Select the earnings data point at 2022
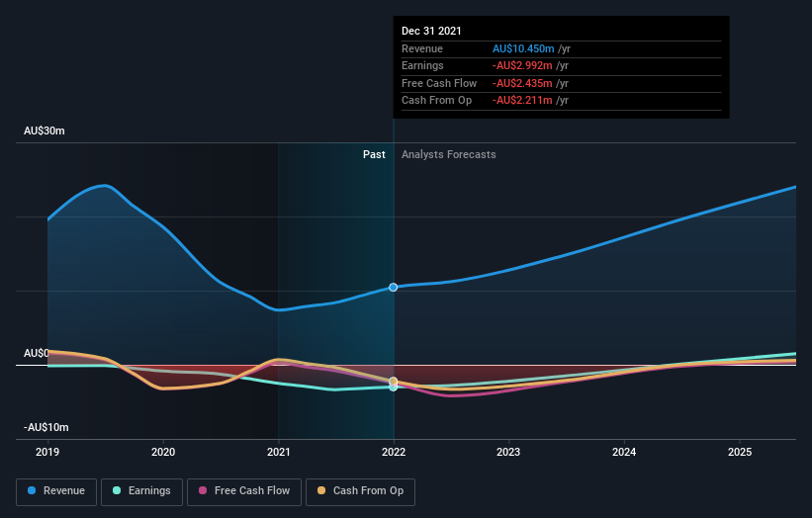Screen dimensions: 812x518 point(394,388)
